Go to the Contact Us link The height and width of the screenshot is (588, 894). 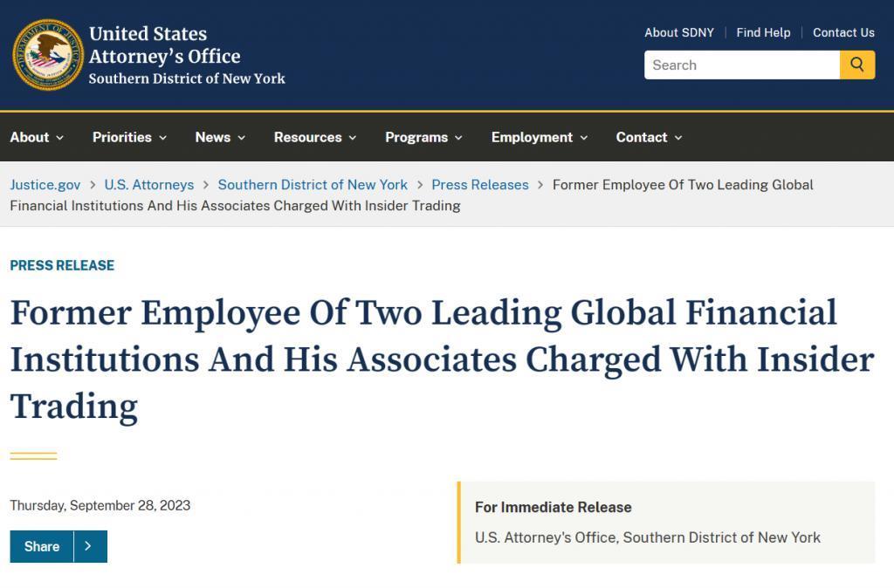[843, 32]
